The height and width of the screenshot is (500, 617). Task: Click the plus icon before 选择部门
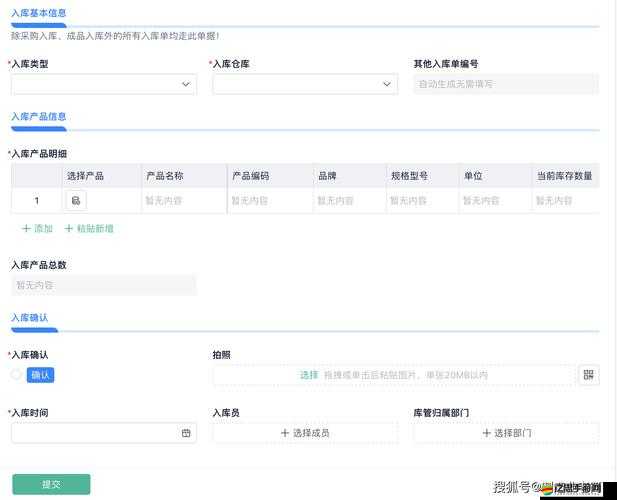pos(486,433)
